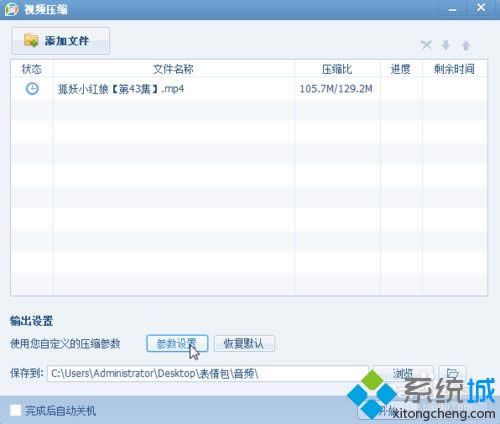Viewport: 500px width, 424px height.
Task: Click the 文件名称 column header
Action: point(173,69)
